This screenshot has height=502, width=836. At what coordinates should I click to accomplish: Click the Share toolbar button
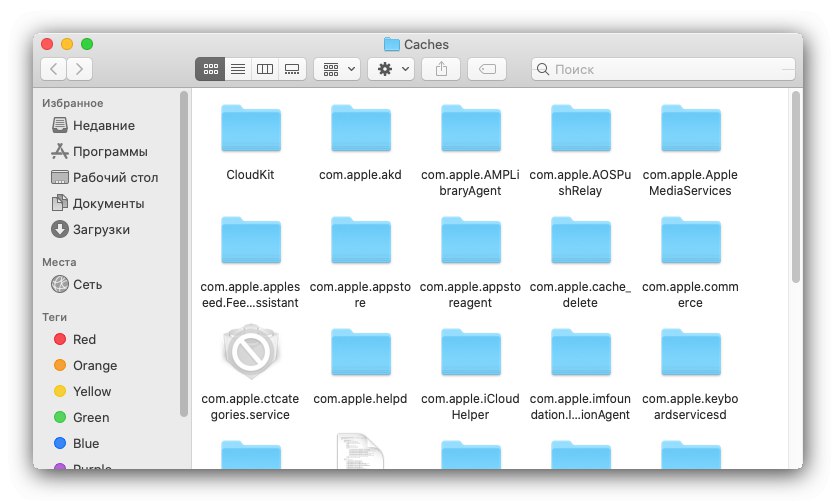tap(441, 69)
